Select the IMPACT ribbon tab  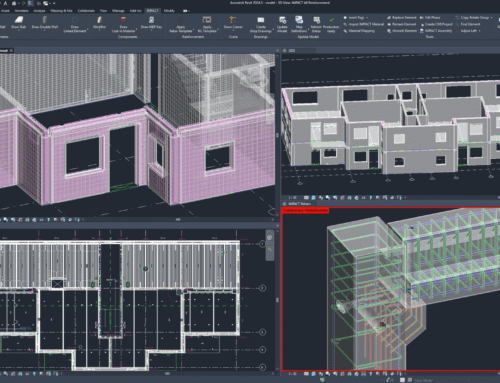[153, 11]
